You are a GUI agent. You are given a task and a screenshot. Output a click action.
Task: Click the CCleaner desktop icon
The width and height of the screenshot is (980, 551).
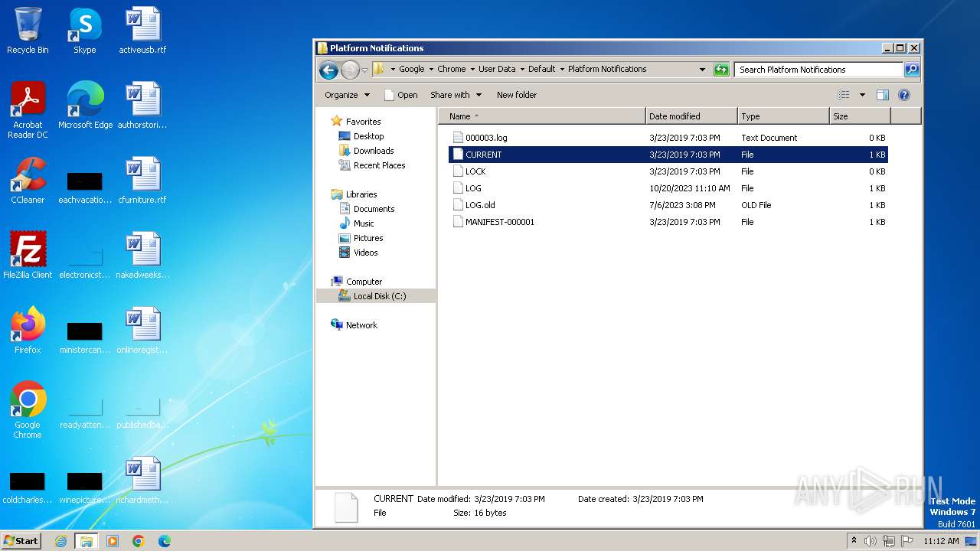28,181
